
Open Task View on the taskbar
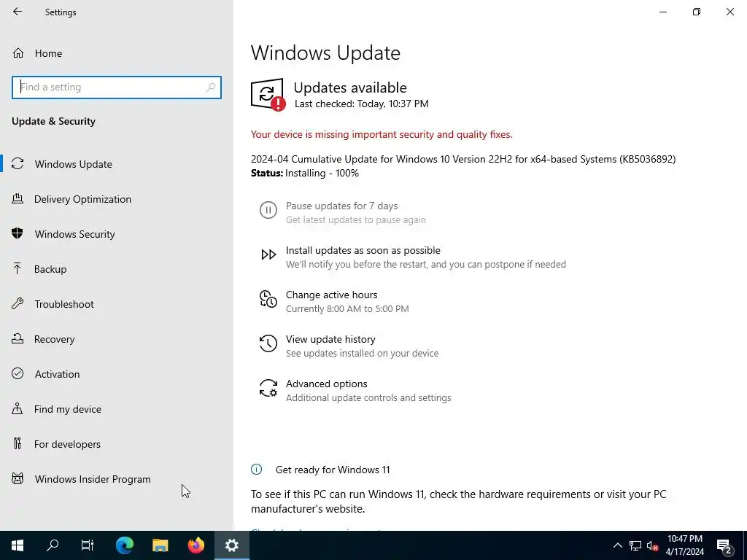coord(88,545)
